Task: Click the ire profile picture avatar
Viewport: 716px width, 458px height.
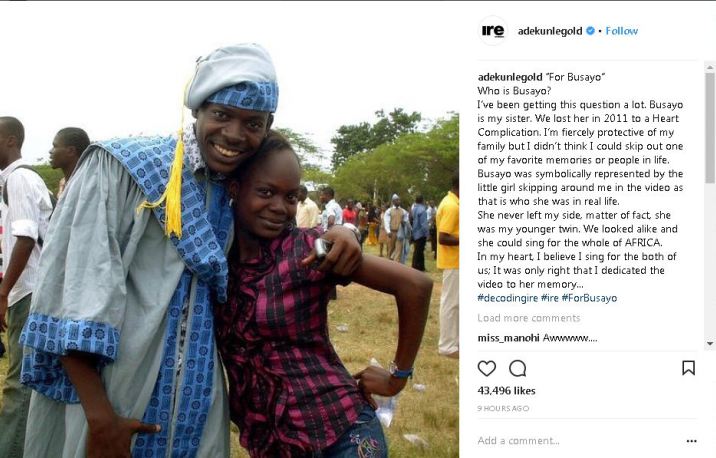Action: tap(493, 31)
